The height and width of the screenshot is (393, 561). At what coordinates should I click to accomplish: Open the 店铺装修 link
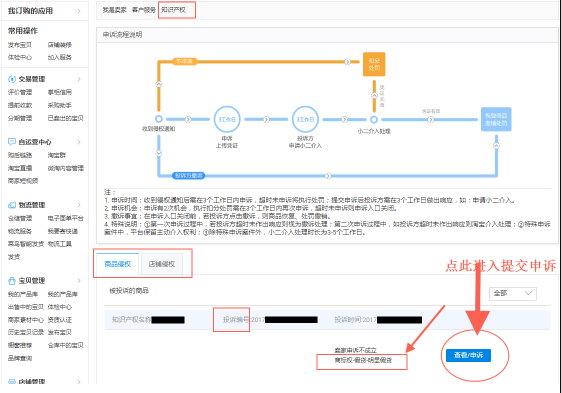(60, 45)
